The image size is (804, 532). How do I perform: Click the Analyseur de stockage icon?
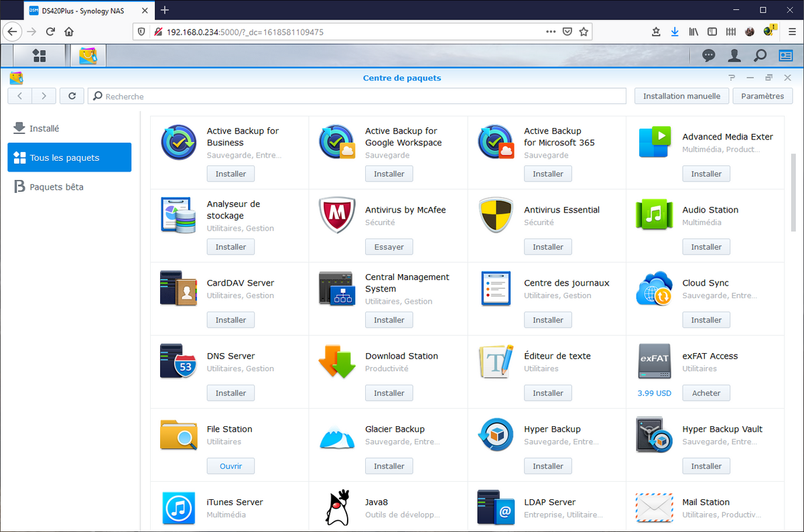click(x=178, y=215)
